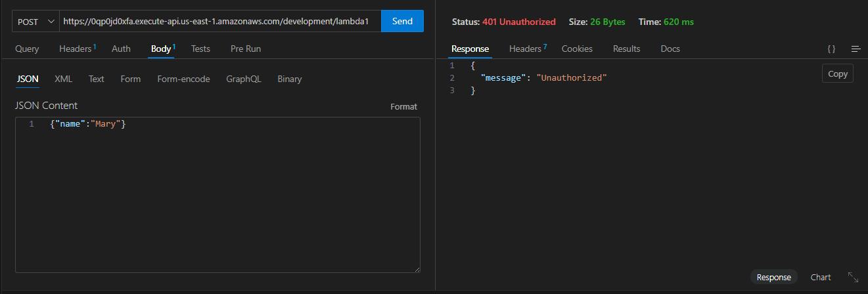Open the Docs tab
The image size is (868, 294).
click(670, 49)
